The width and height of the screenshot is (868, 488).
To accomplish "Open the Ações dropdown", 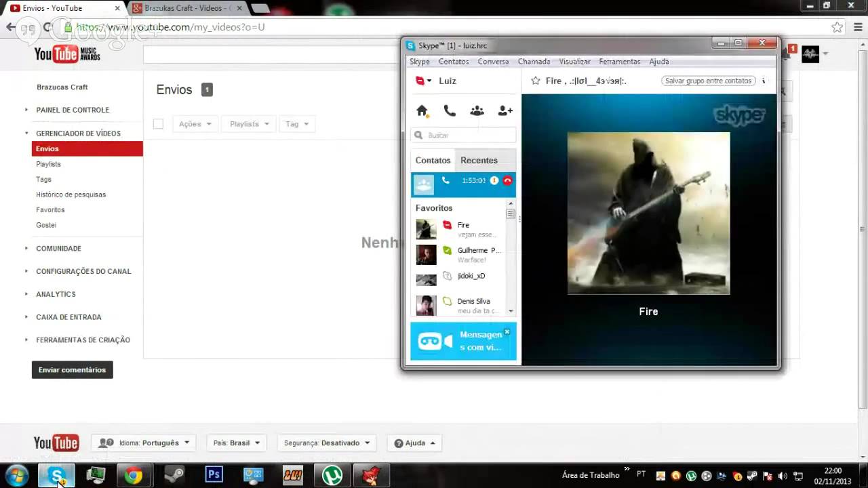I will [195, 124].
